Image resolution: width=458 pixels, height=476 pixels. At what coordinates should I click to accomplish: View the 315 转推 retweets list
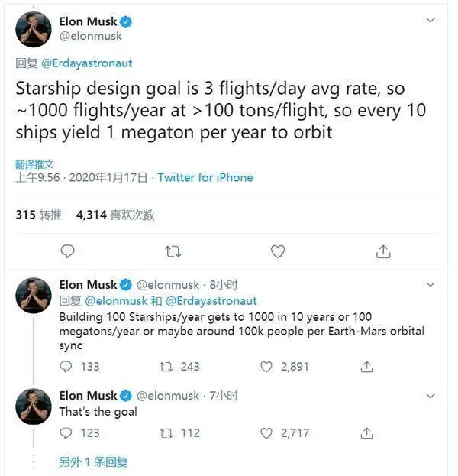tap(38, 215)
